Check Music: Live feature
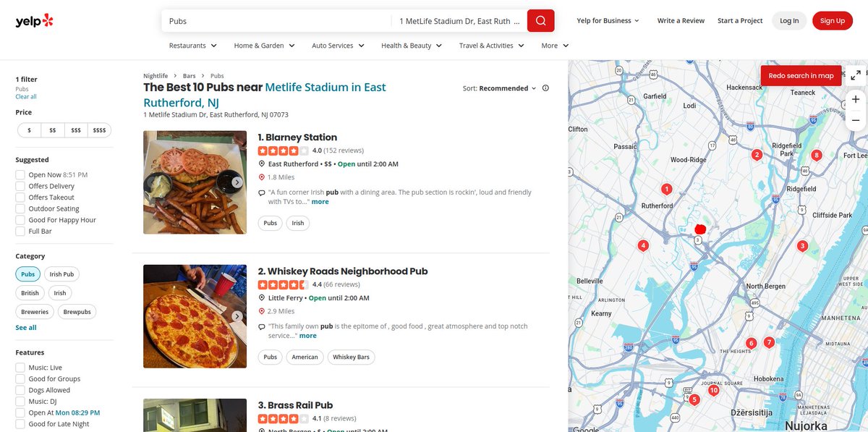 [x=20, y=368]
